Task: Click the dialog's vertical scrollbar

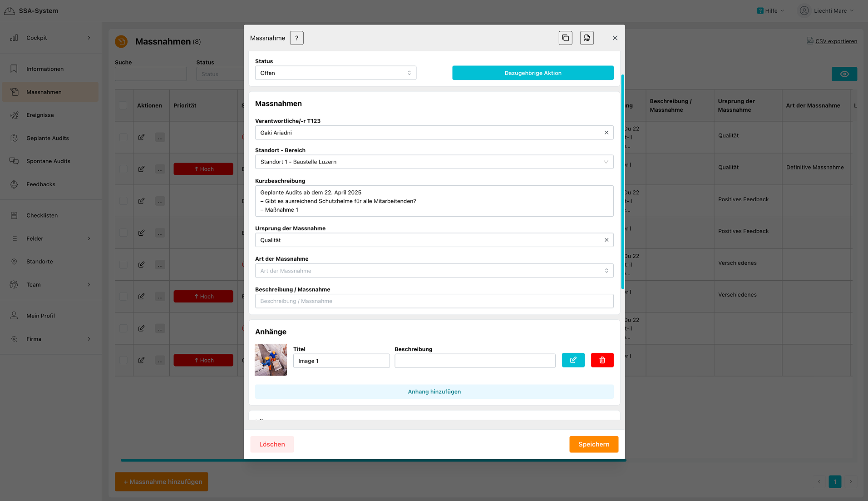Action: tap(622, 182)
